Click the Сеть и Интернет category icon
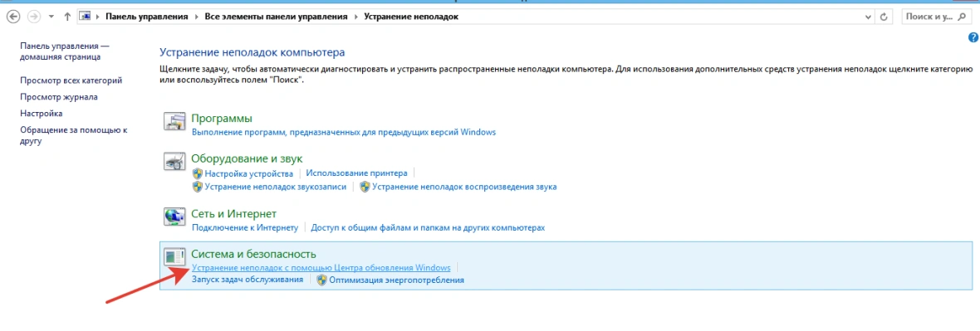Viewport: 980px width, 331px height. pyautogui.click(x=174, y=217)
